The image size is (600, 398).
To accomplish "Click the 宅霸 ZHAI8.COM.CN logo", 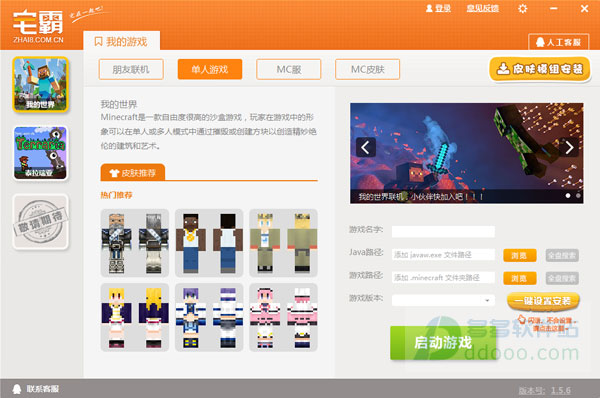I will click(38, 26).
